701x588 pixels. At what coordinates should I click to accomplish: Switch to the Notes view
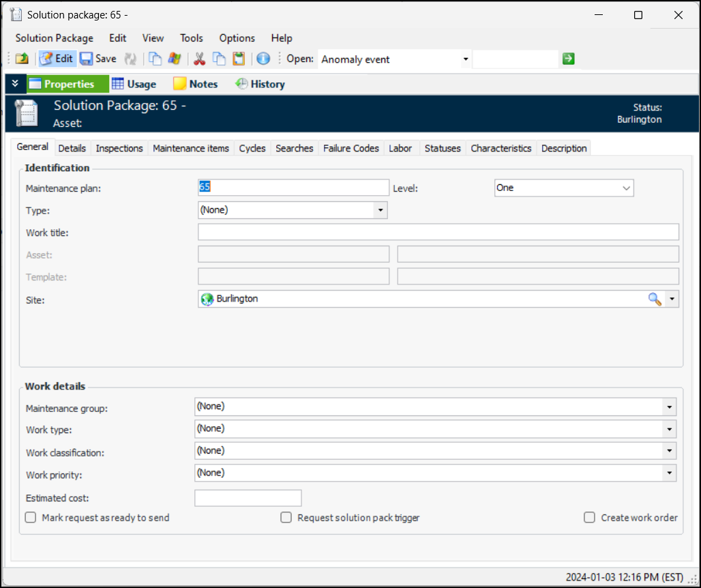tap(196, 84)
